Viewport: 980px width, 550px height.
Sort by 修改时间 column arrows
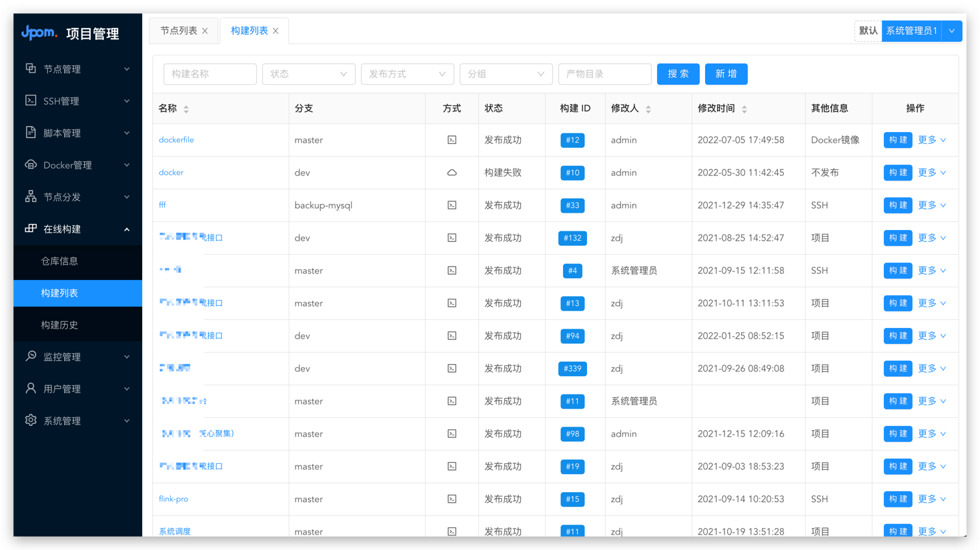745,109
